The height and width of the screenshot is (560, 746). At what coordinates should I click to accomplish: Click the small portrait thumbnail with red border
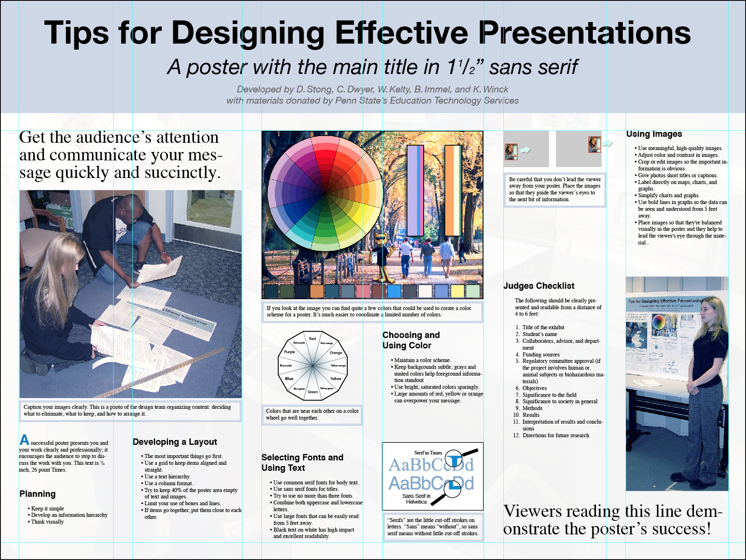click(511, 151)
